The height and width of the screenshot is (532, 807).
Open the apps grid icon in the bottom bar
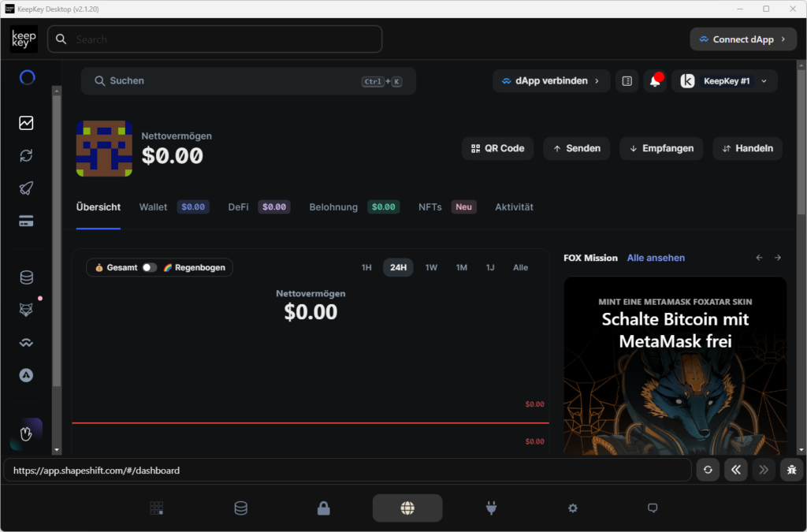[x=157, y=508]
